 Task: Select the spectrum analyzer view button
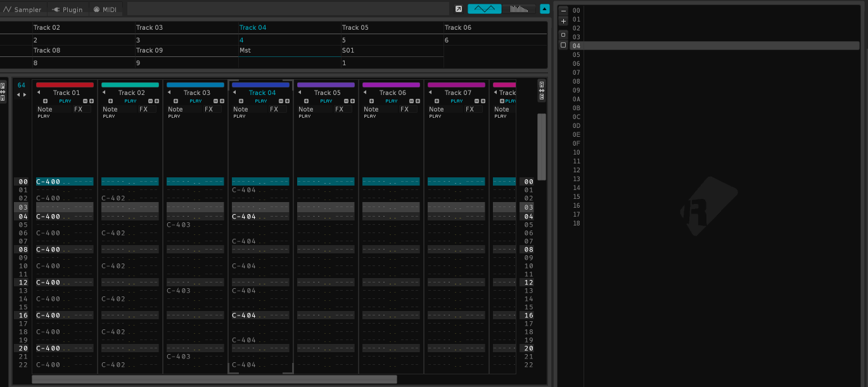pyautogui.click(x=519, y=9)
